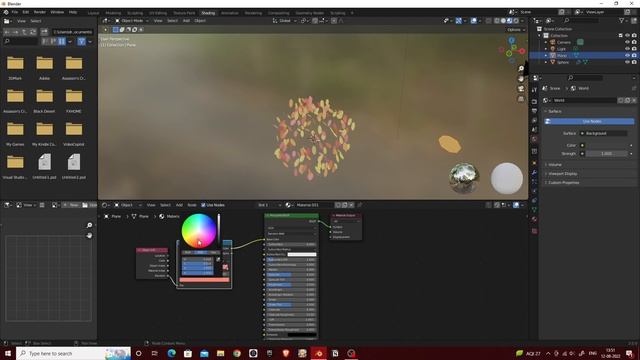Click the file browser filter funnel icon
640x360 pixels.
82,41
